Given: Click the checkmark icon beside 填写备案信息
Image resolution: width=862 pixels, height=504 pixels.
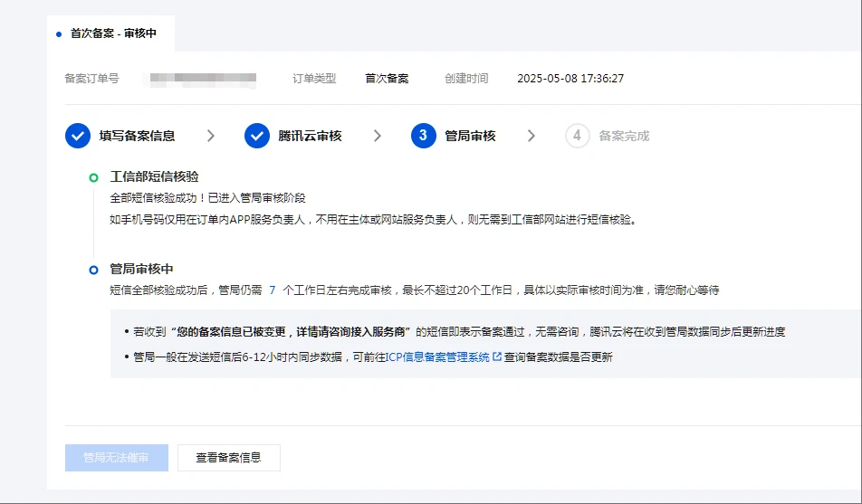Looking at the screenshot, I should click(78, 136).
